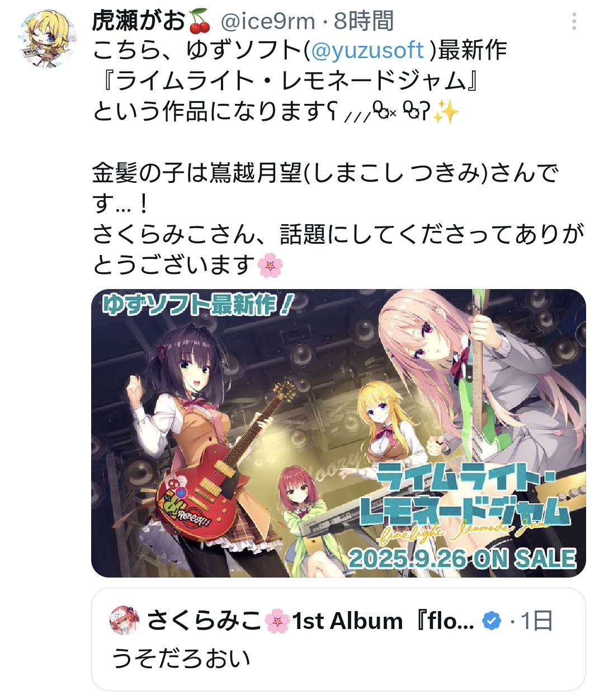
Task: Tap the sakura emoji in quoted tweet name
Action: 277,621
